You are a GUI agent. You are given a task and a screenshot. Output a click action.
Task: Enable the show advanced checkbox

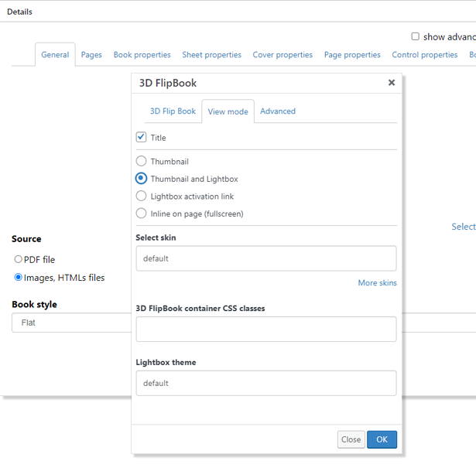point(416,36)
